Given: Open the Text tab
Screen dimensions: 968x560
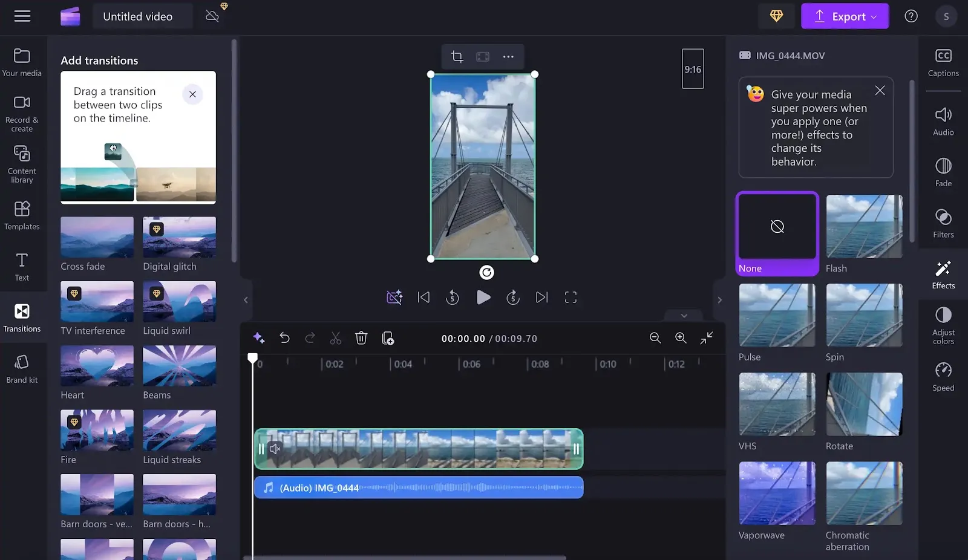Looking at the screenshot, I should (x=22, y=267).
